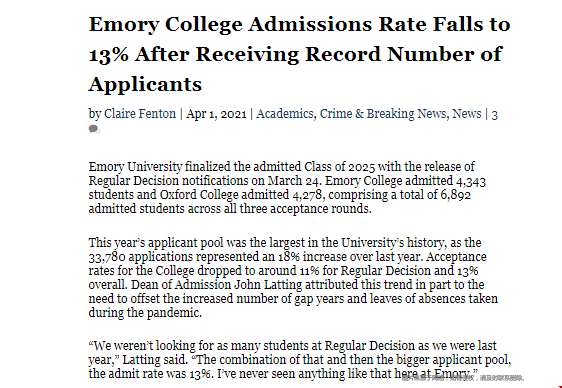Click the Apr 1, 2021 publish date
Screen dimensions: 562x388
point(216,114)
